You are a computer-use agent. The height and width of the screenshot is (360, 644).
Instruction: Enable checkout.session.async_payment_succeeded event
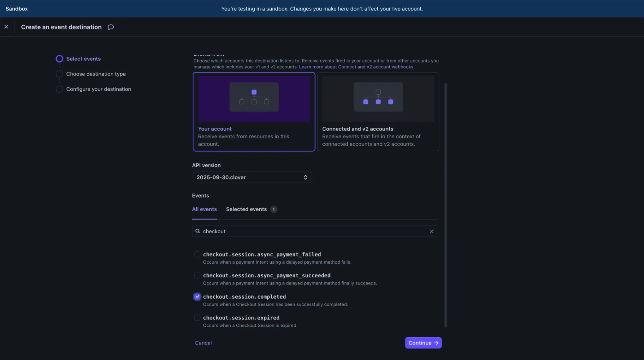click(x=197, y=276)
